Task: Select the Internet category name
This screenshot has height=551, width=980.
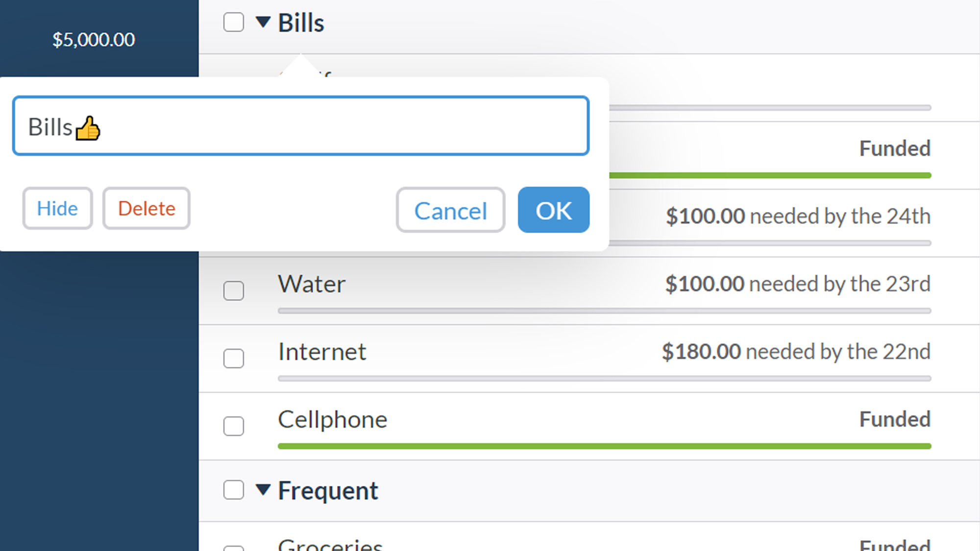Action: (322, 352)
